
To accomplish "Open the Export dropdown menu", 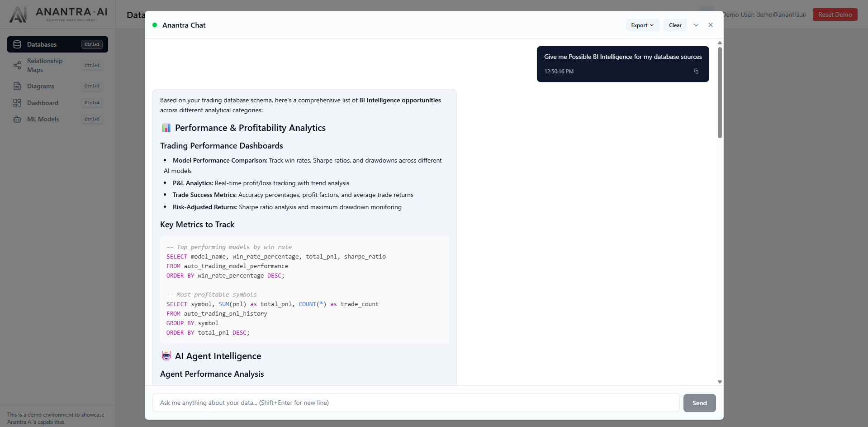I will click(642, 25).
